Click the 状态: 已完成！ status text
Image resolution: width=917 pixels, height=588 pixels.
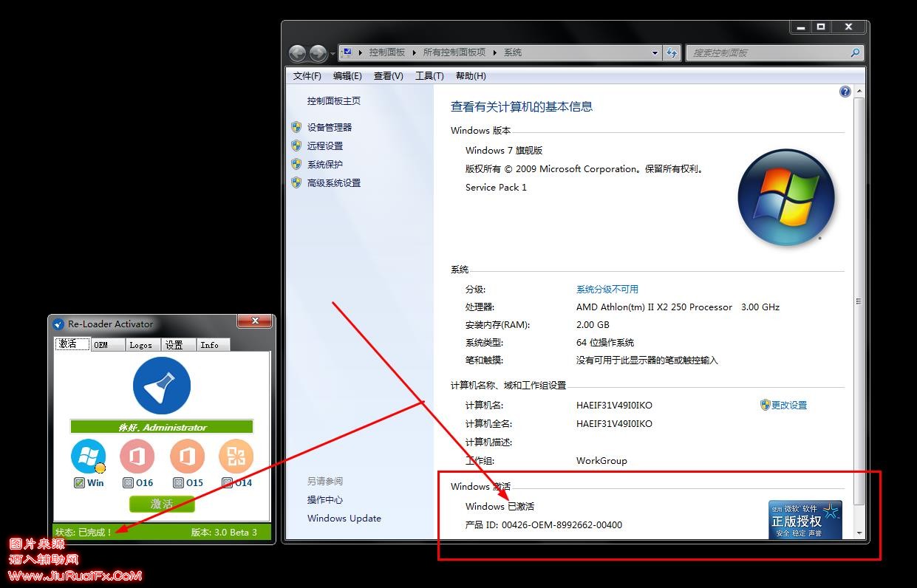(x=83, y=532)
